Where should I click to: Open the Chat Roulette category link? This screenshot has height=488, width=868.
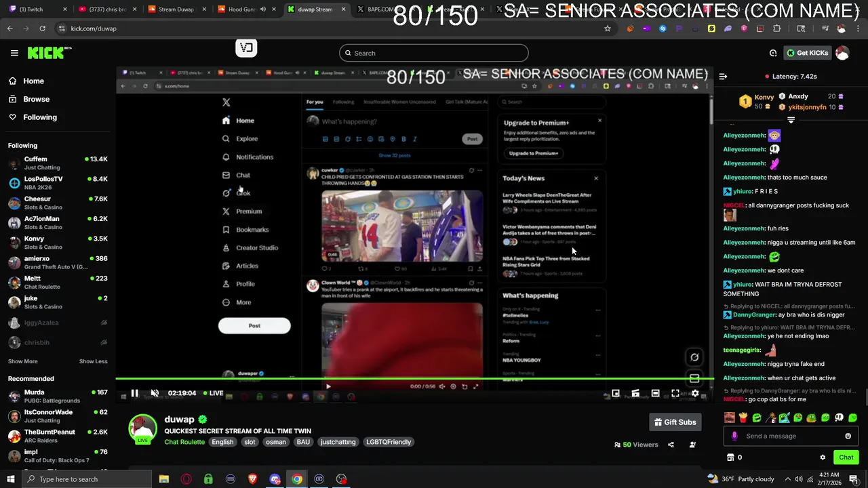(x=184, y=442)
